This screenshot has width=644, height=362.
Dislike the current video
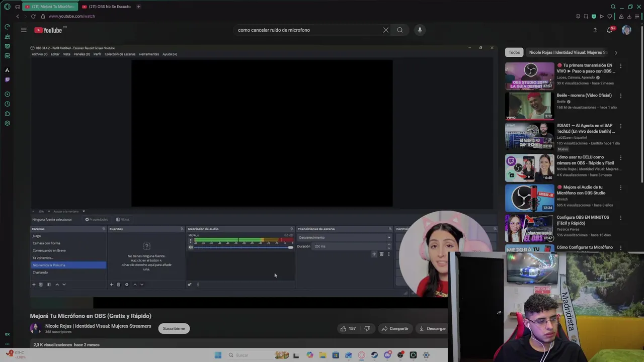[367, 329]
